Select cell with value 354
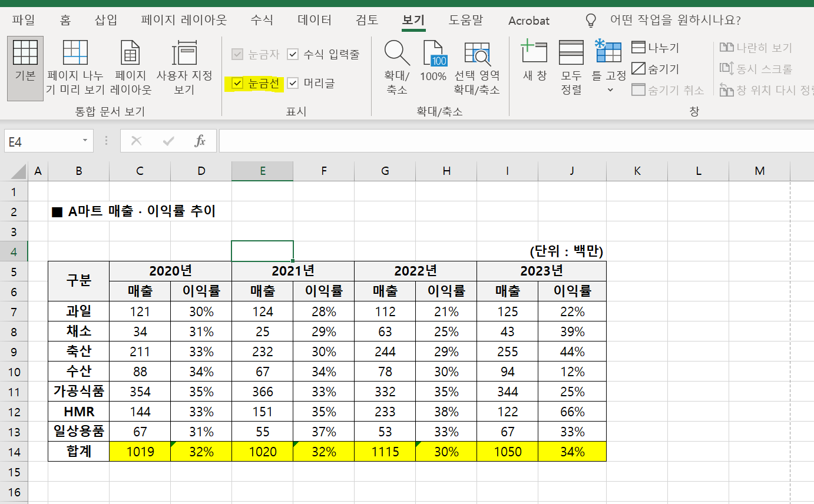The width and height of the screenshot is (814, 504). point(140,392)
